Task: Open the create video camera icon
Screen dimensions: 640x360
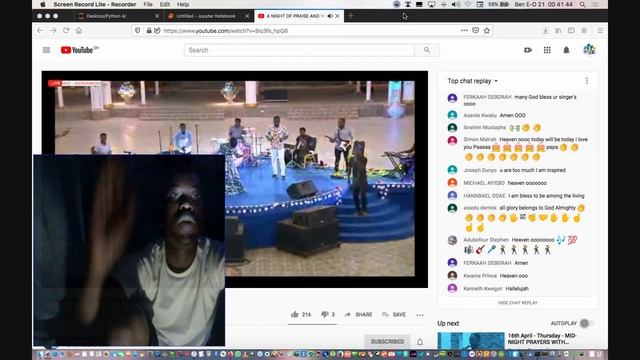Action: 528,50
